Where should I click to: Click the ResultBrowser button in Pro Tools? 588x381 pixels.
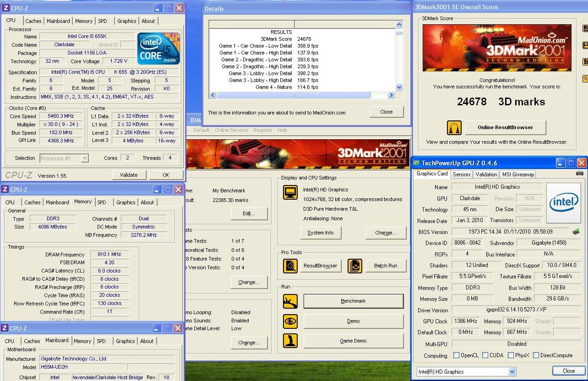[x=321, y=266]
